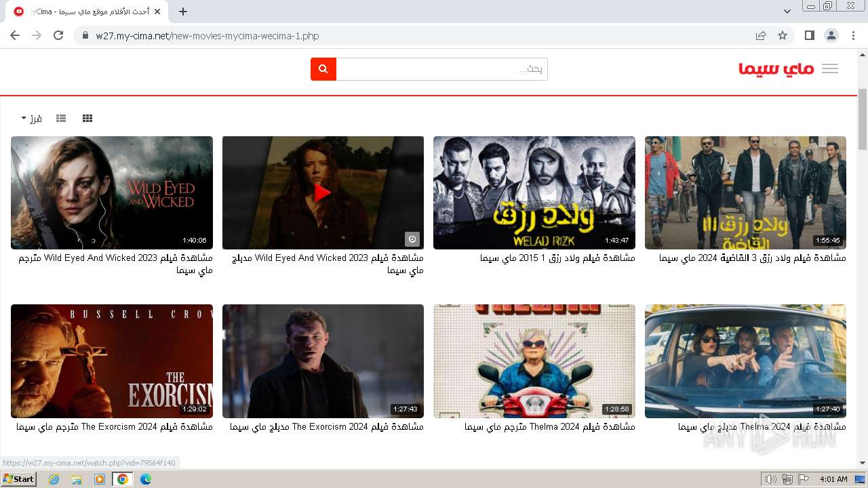Bookmark this page with star icon
The width and height of the screenshot is (868, 488).
[783, 35]
